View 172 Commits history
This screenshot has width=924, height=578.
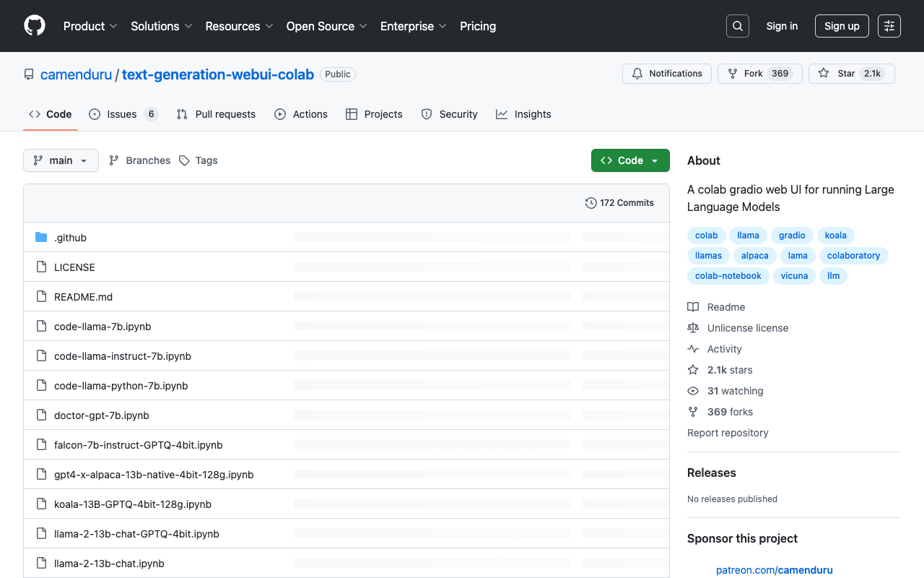click(619, 203)
